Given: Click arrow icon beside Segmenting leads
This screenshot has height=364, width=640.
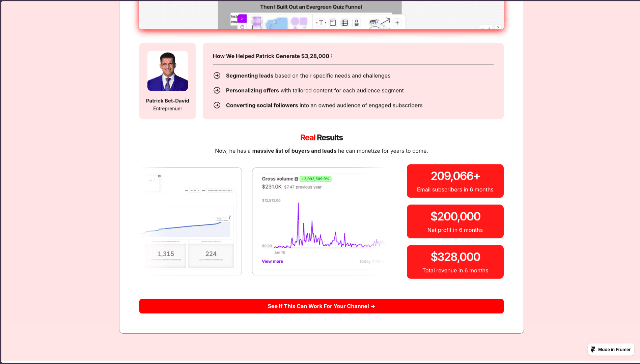Looking at the screenshot, I should click(217, 75).
